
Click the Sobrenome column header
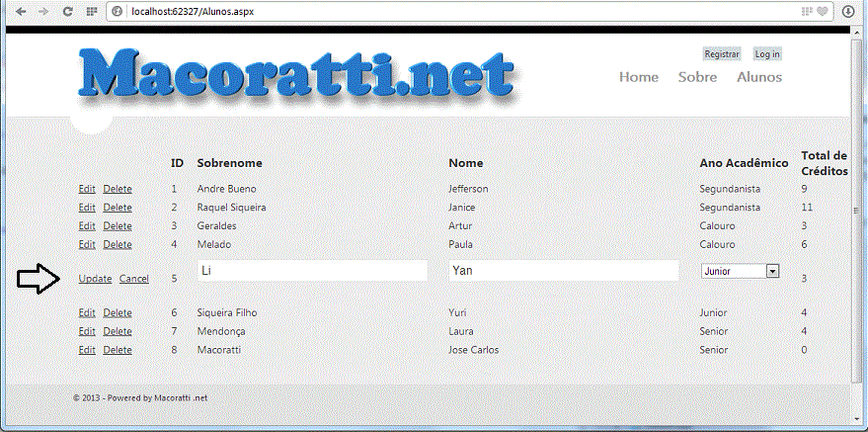point(230,163)
